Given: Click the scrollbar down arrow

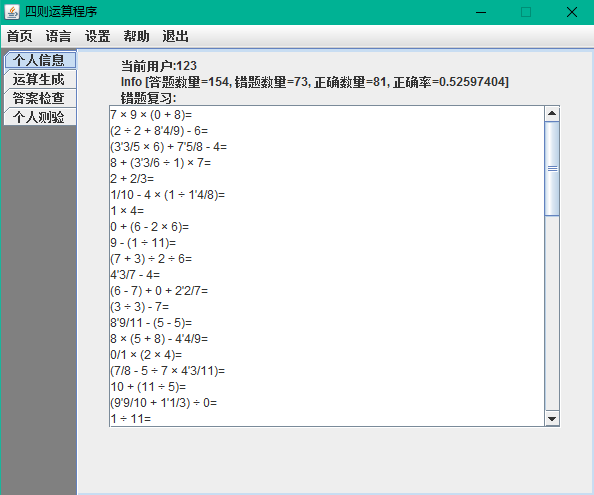Looking at the screenshot, I should pyautogui.click(x=552, y=418).
